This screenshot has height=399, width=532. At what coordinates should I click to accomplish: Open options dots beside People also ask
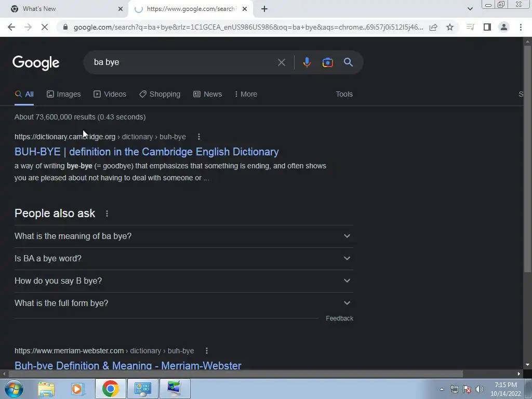[107, 214]
